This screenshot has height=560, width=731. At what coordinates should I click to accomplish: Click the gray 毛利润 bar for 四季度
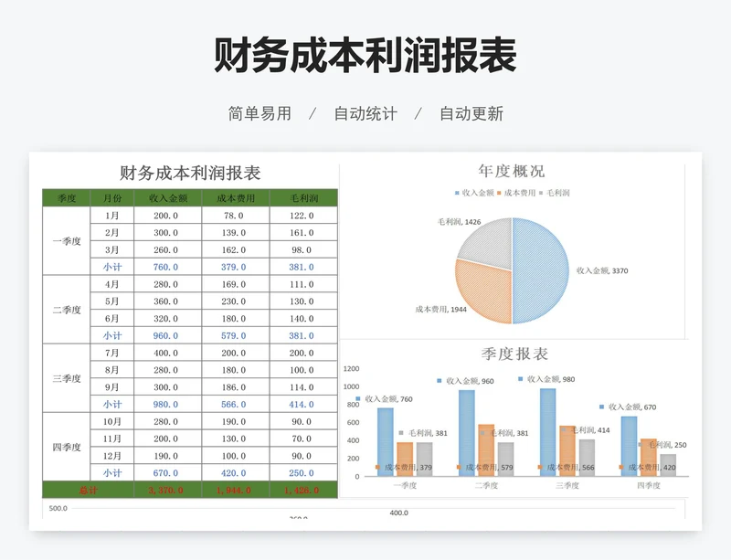coord(668,465)
